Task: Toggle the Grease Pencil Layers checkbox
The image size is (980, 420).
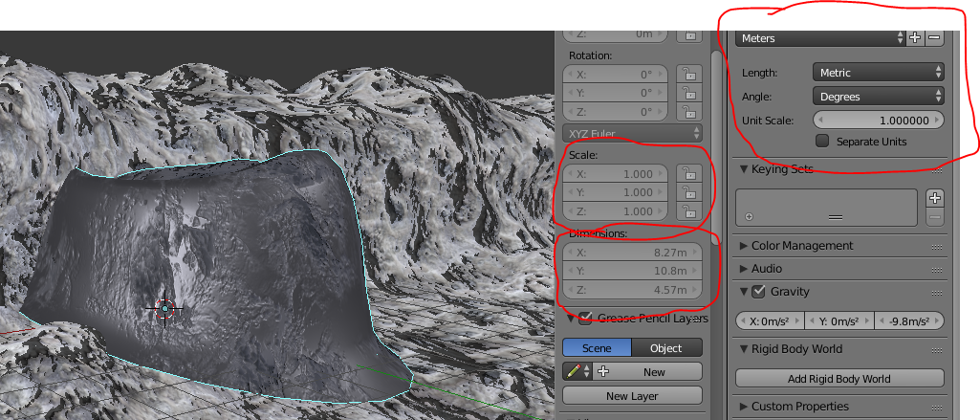Action: click(x=586, y=319)
